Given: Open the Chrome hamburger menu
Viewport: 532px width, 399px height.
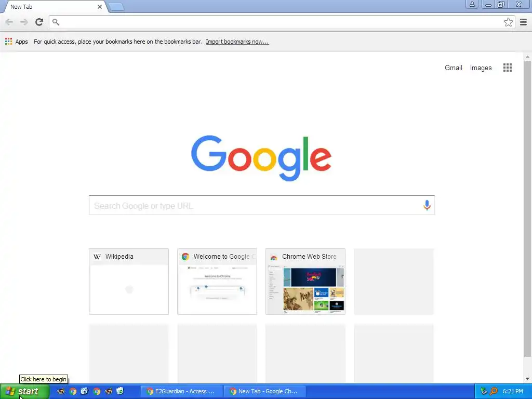Looking at the screenshot, I should (x=524, y=22).
